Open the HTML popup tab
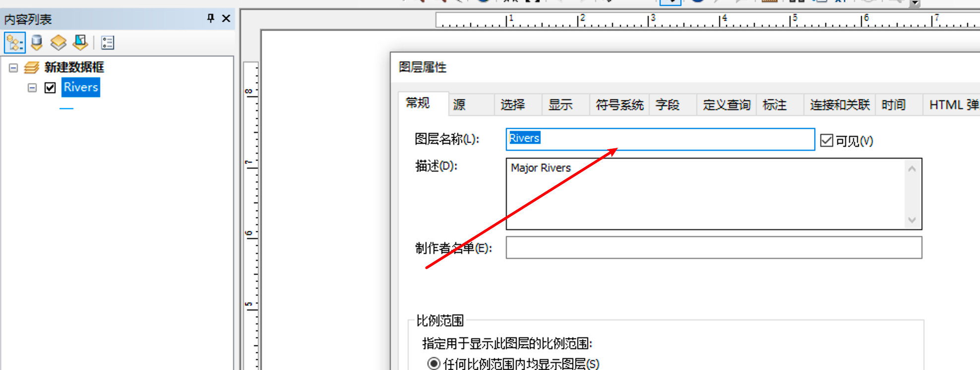The image size is (980, 370). tap(952, 105)
